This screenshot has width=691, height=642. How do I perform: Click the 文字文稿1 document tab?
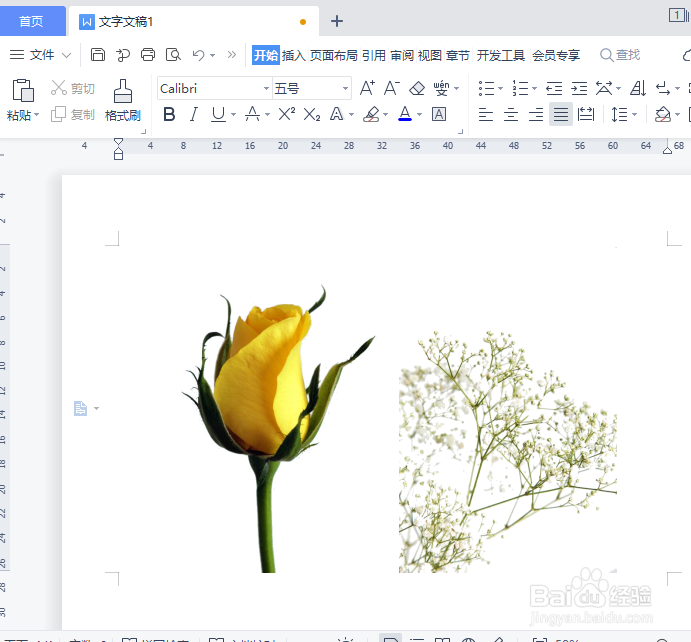click(x=194, y=21)
